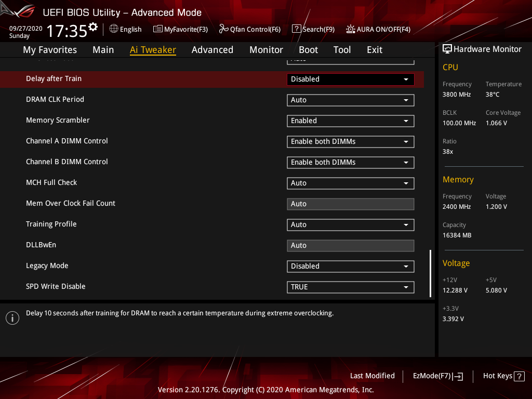Open the time settings gear icon
The image size is (532, 399).
tap(93, 26)
